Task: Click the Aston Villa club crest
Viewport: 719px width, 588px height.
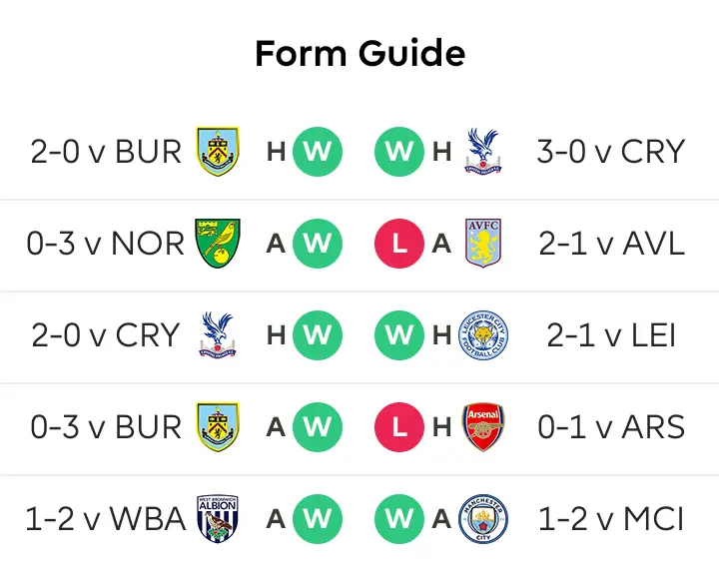Action: pos(483,244)
